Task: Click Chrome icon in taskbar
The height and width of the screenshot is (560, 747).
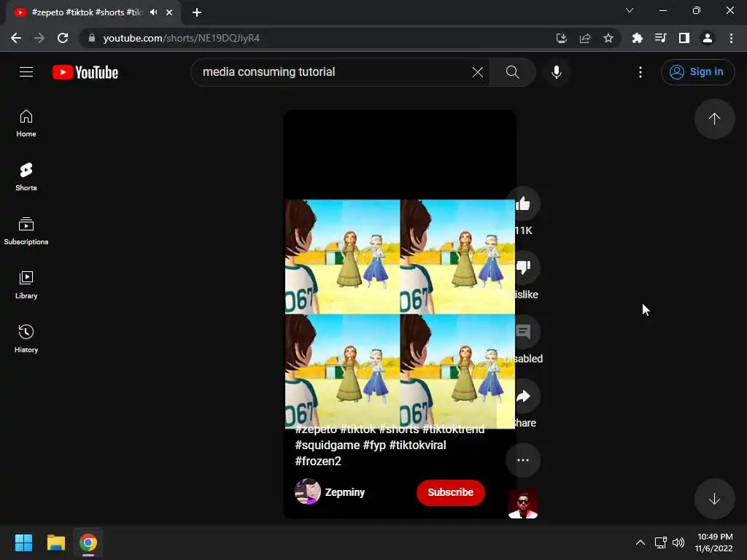Action: point(88,542)
